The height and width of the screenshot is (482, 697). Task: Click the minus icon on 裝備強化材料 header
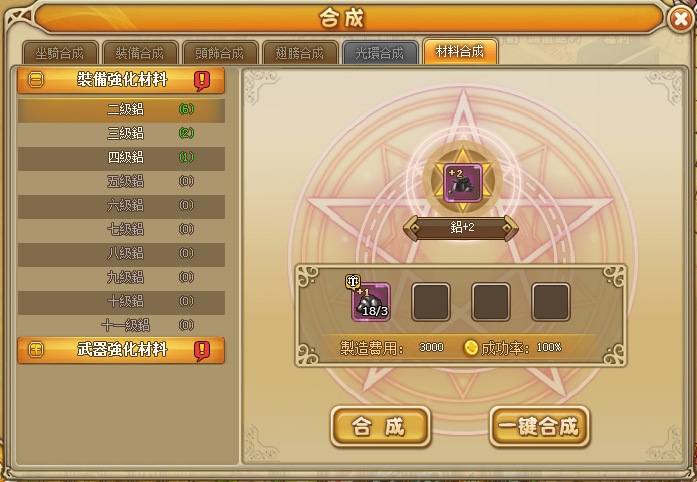pyautogui.click(x=36, y=80)
